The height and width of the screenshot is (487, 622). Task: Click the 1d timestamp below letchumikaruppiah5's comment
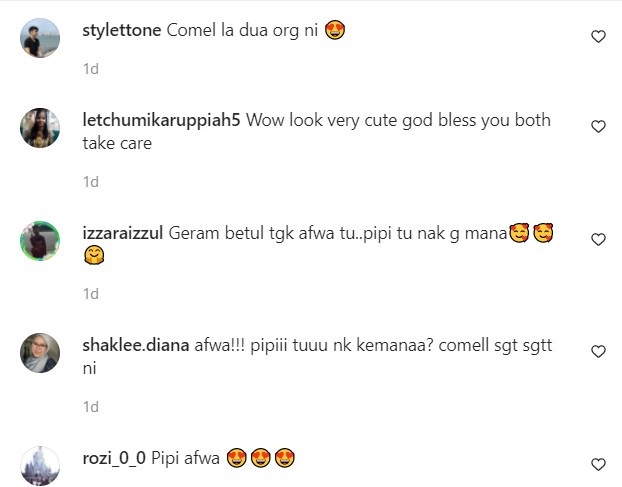pos(91,182)
